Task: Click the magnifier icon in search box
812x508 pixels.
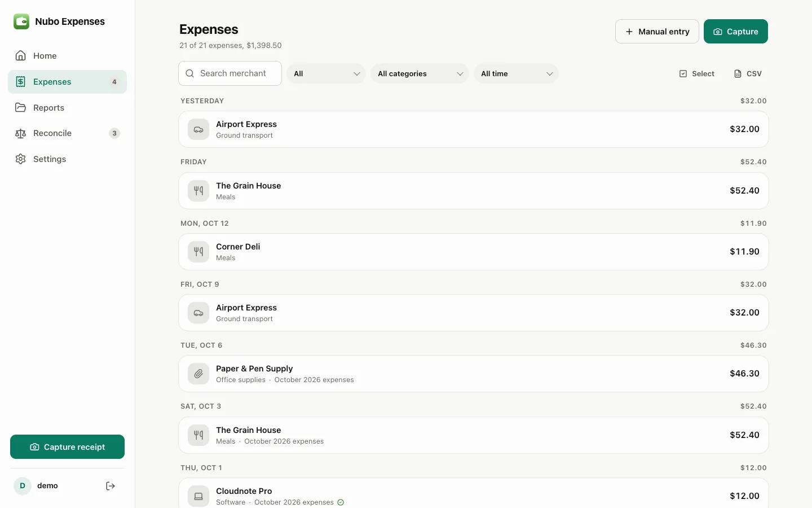Action: pos(190,73)
